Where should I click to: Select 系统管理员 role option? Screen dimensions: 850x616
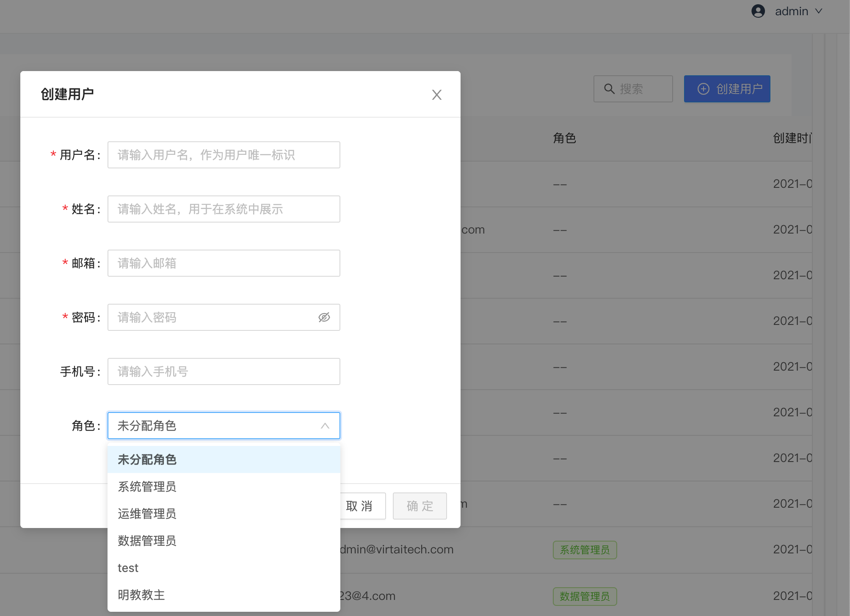click(x=224, y=487)
